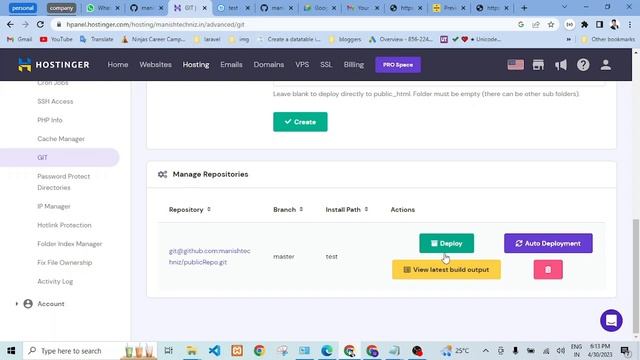
Task: Open Microsoft Edge from taskbar
Action: [x=327, y=351]
